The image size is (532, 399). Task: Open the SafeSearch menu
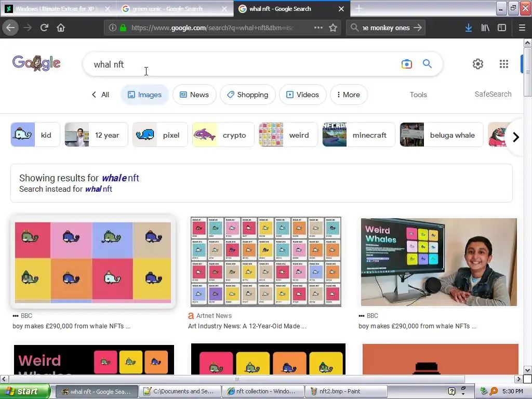pos(493,95)
